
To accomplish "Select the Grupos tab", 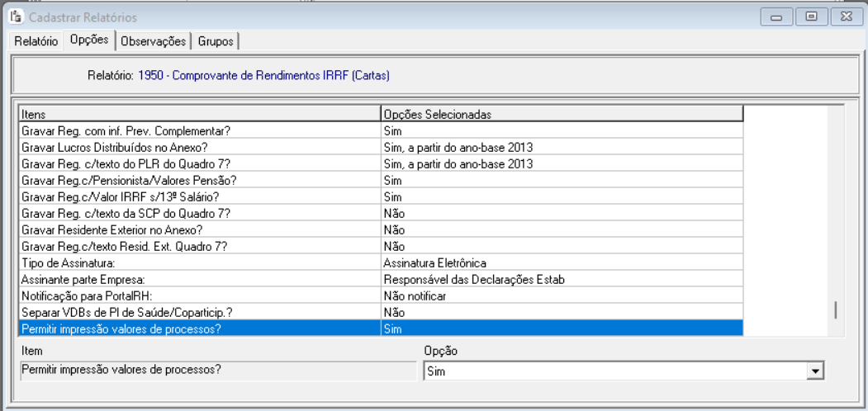I will pyautogui.click(x=216, y=41).
